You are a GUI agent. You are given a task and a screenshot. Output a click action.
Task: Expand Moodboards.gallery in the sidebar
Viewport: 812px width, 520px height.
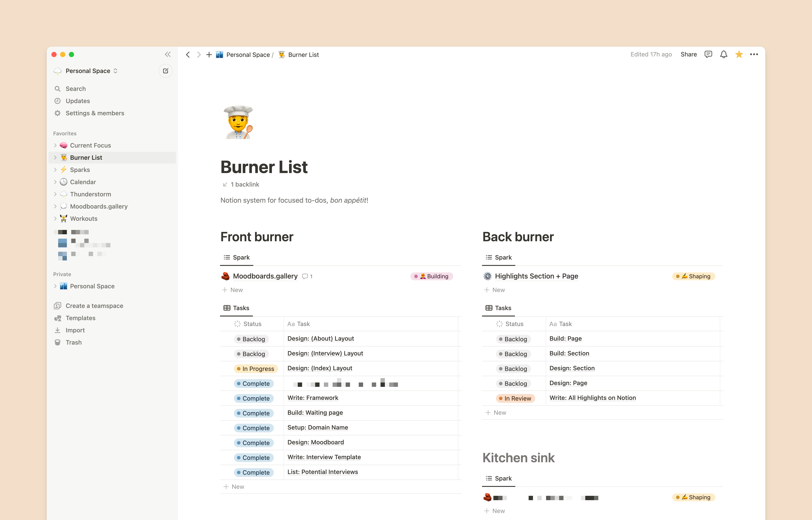coord(55,206)
